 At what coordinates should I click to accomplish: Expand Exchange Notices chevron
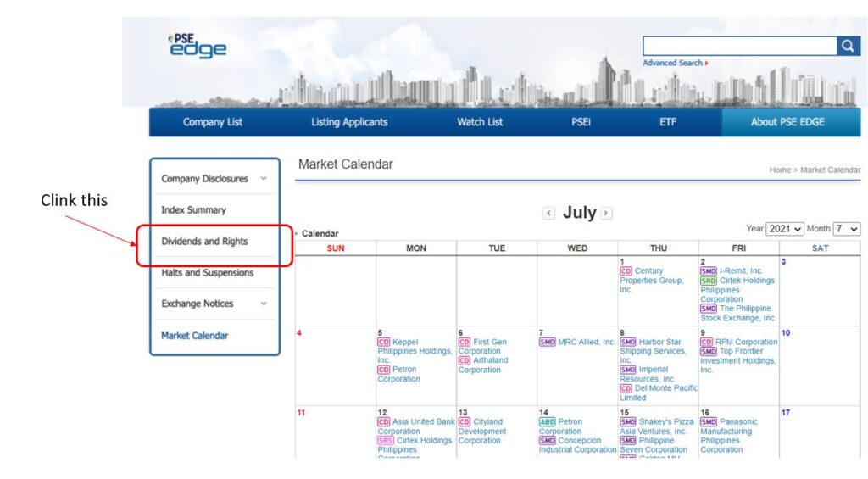[264, 304]
